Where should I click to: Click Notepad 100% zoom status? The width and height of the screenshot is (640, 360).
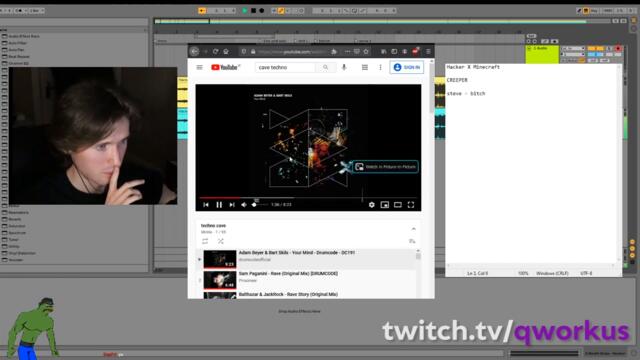pos(523,273)
